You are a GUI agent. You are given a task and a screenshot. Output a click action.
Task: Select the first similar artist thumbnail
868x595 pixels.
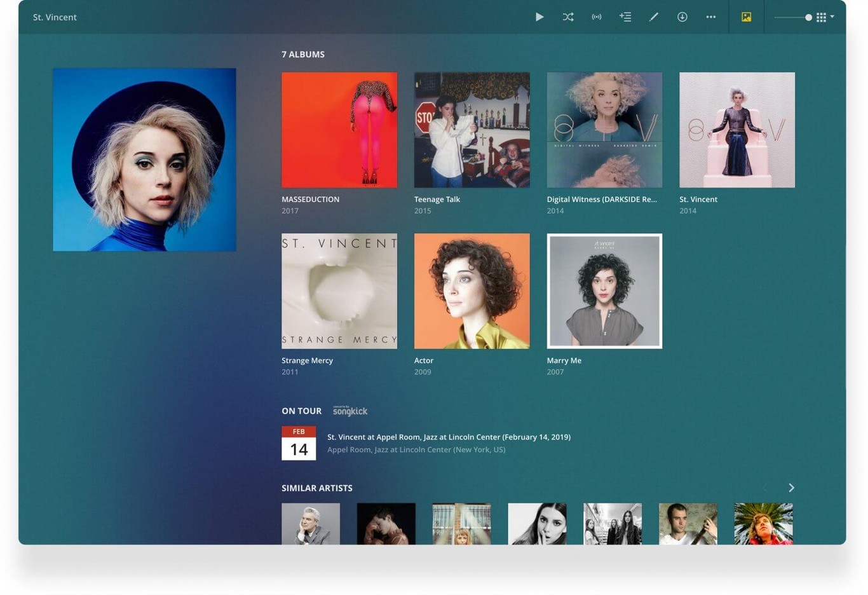[x=311, y=524]
